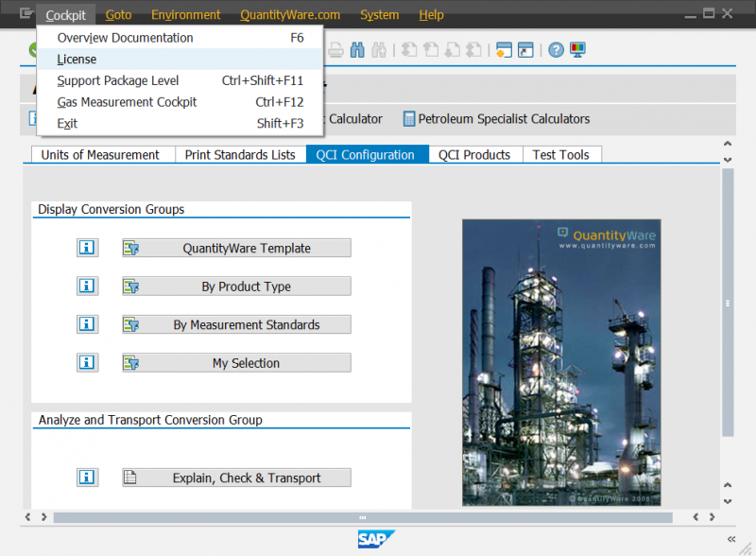Click the Customize Local Layout monitor icon
756x556 pixels.
577,50
